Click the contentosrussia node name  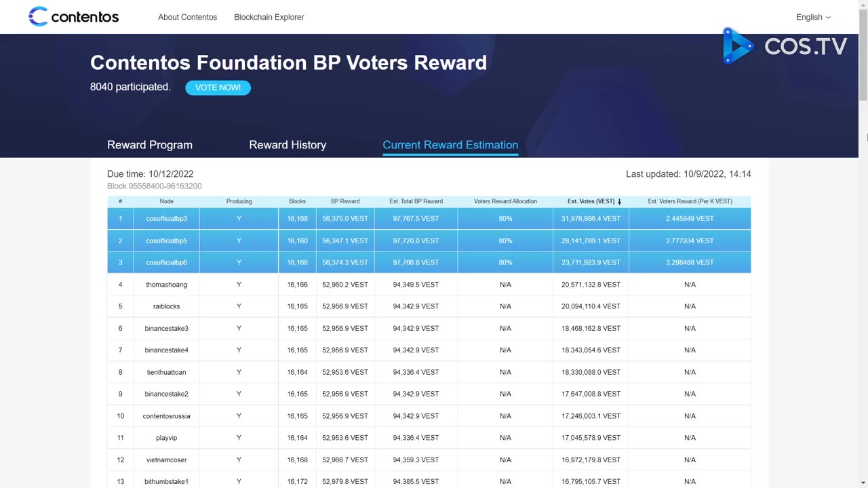point(167,416)
